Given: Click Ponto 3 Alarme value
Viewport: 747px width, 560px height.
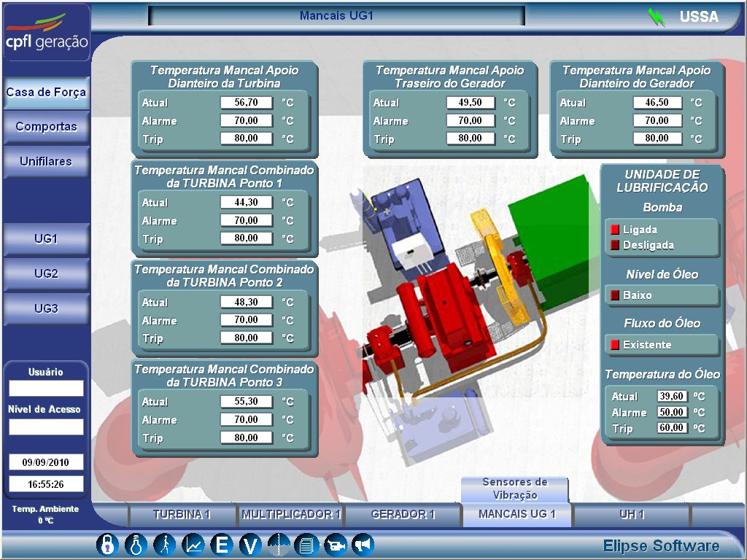Looking at the screenshot, I should click(x=247, y=419).
